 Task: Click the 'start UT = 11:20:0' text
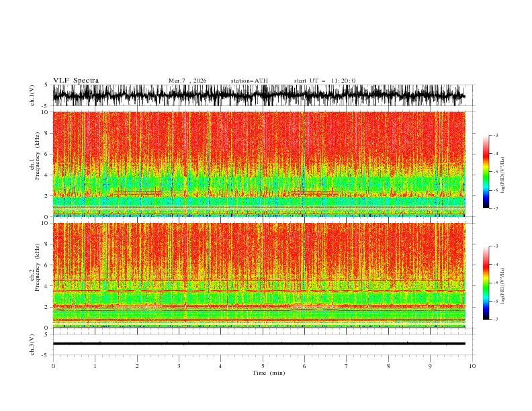pyautogui.click(x=324, y=81)
